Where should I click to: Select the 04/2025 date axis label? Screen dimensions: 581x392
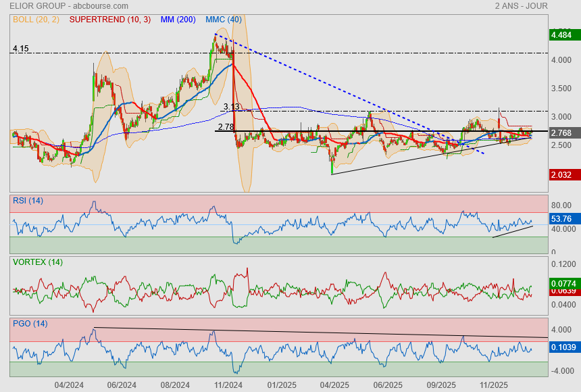click(334, 385)
